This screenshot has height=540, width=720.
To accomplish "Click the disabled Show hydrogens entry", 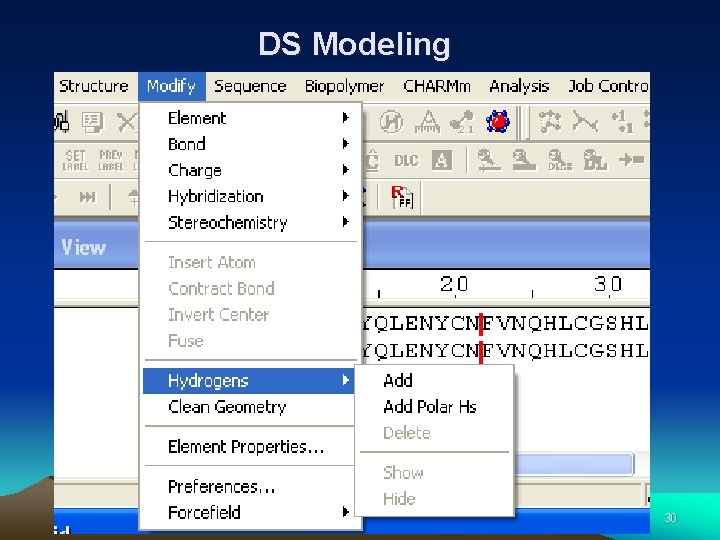I will pos(434,473).
